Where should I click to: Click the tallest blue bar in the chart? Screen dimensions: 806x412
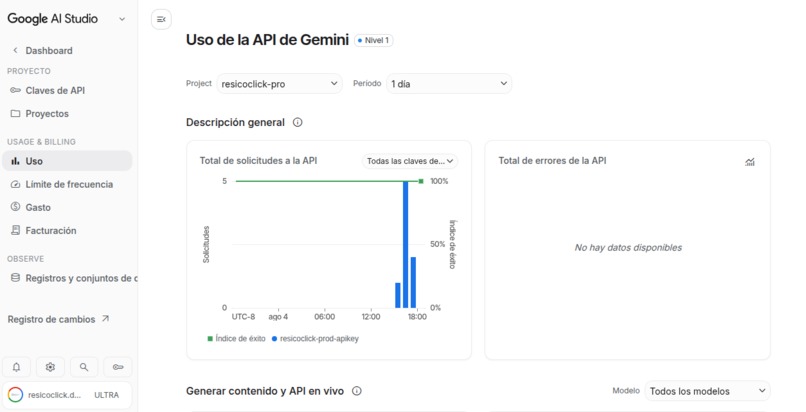pos(406,245)
